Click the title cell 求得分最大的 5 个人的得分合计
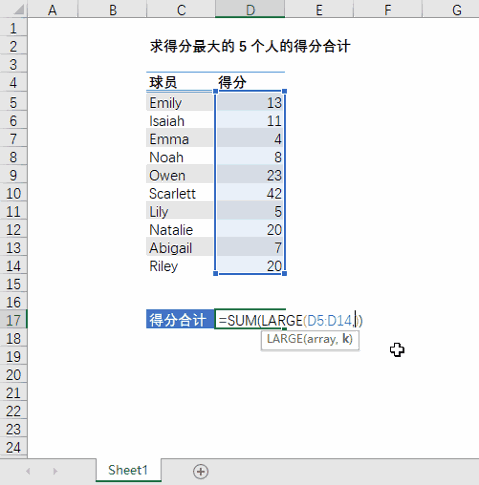Image resolution: width=479 pixels, height=485 pixels. (250, 46)
